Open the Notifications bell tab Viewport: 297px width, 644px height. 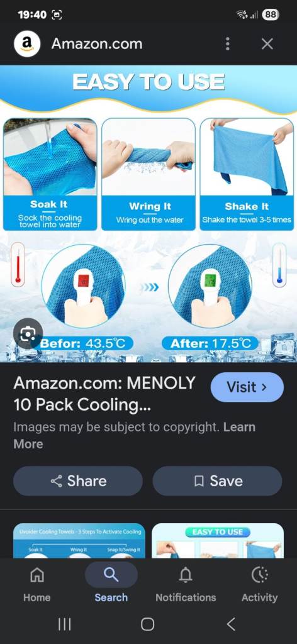click(x=186, y=584)
